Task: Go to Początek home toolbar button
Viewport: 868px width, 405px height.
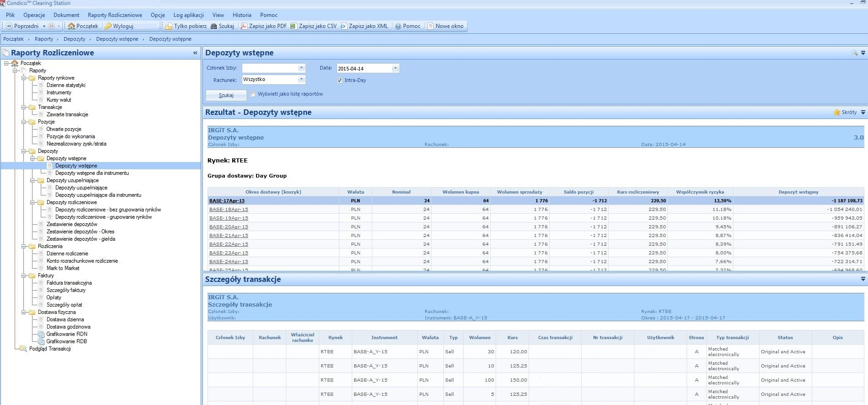Action: [x=83, y=26]
